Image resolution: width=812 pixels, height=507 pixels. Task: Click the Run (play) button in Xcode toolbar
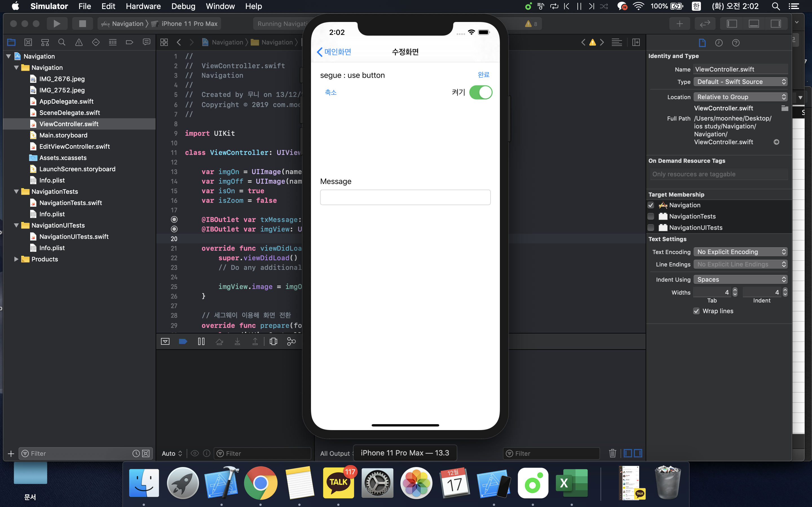(x=57, y=23)
